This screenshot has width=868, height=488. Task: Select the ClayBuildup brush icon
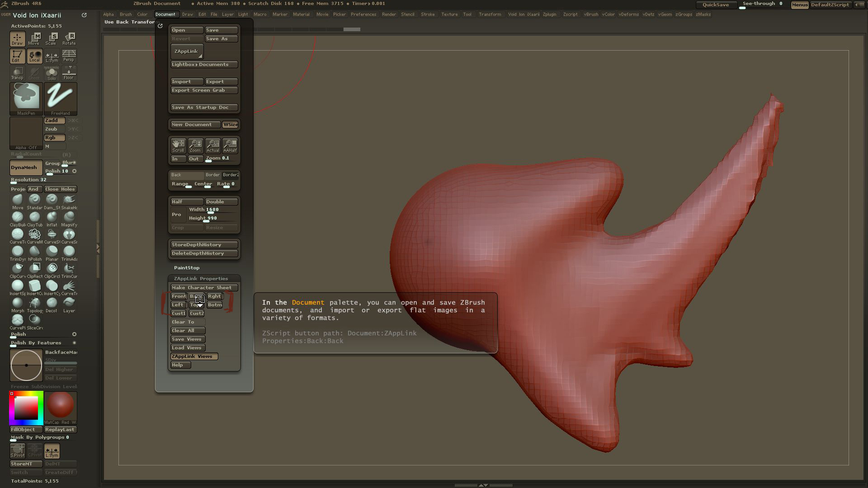click(x=17, y=219)
